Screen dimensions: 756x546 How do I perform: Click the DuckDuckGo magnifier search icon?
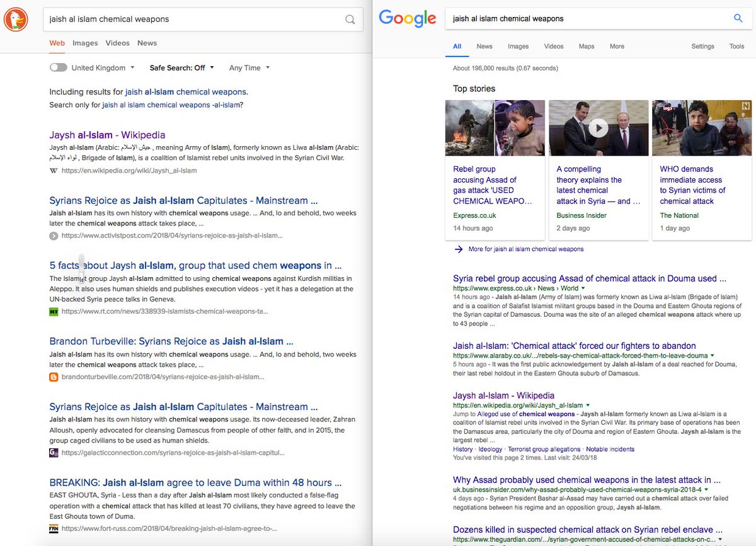[350, 20]
